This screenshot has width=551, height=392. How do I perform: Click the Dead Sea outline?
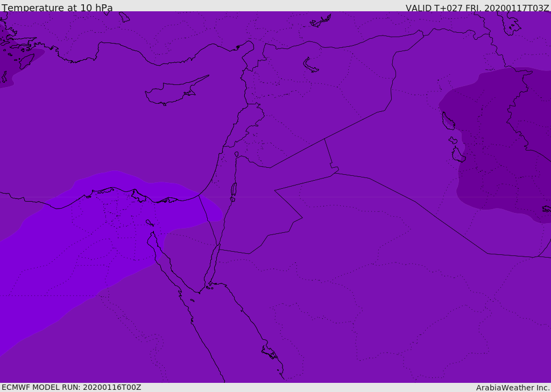pos(234,190)
